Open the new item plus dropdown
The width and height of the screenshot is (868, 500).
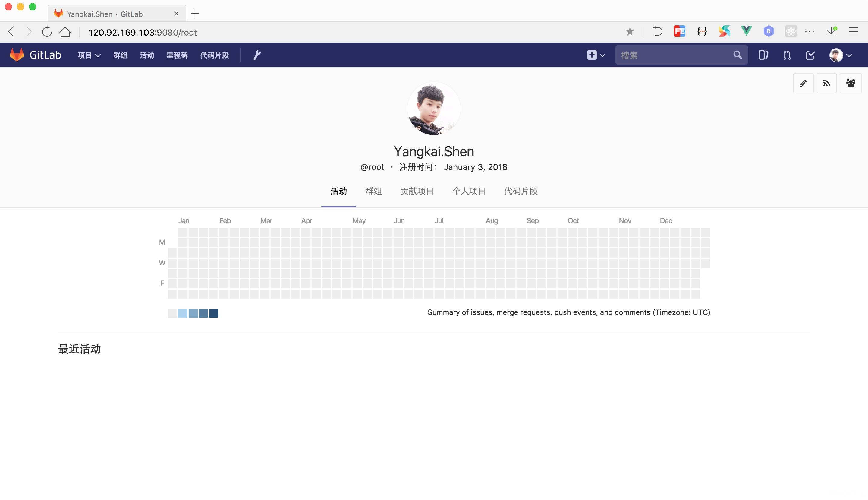596,55
